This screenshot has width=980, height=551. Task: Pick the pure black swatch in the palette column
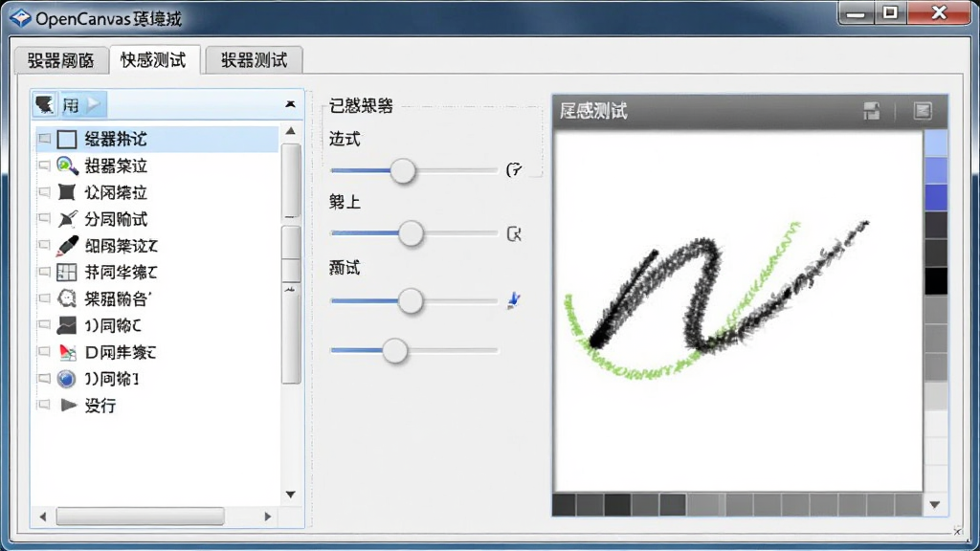click(x=936, y=280)
